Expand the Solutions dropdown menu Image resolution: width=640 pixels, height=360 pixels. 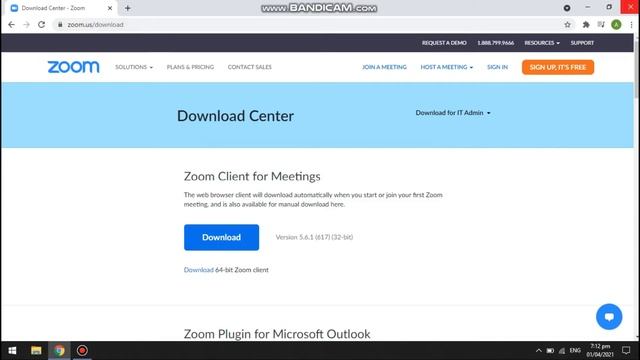134,67
